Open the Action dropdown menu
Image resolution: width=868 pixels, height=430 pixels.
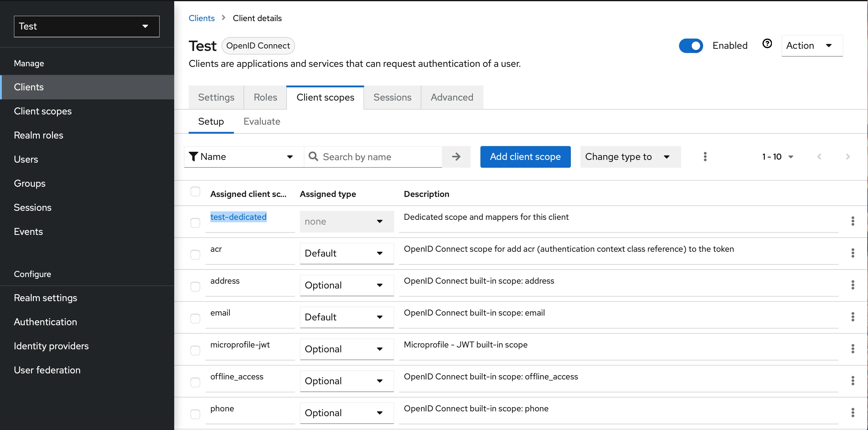[x=811, y=46]
